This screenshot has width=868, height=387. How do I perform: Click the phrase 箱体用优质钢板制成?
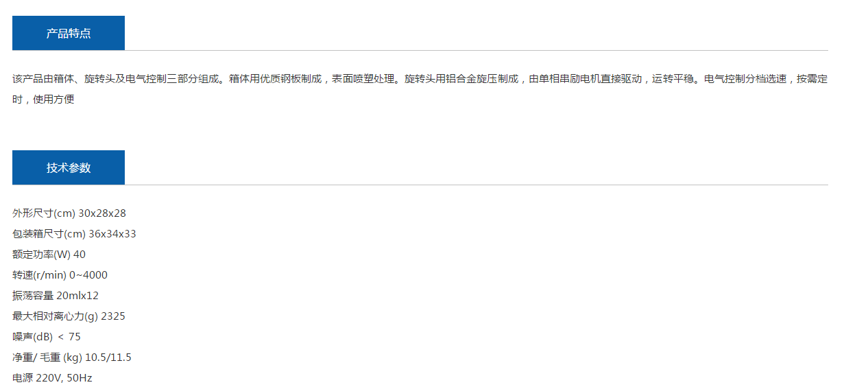275,79
